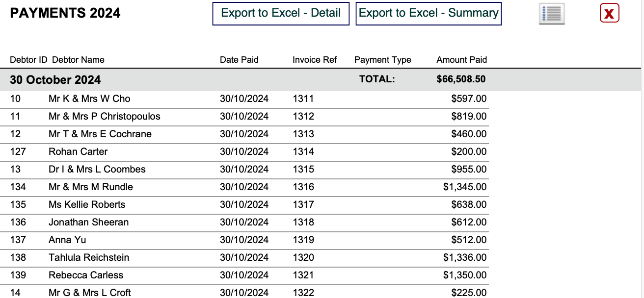Click invoice ref 1316 for Rundle

click(303, 187)
